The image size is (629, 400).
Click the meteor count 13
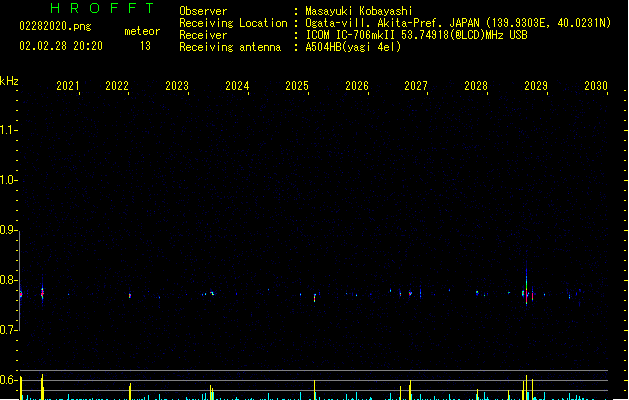[145, 46]
